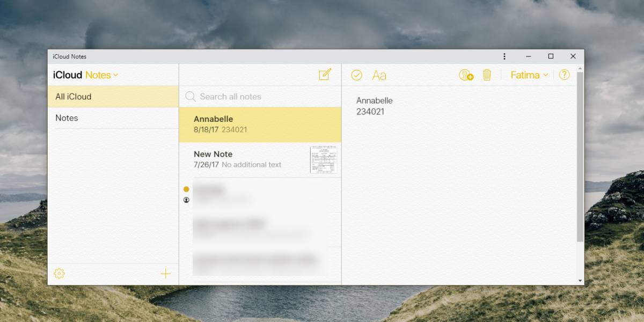Viewport: 644px width, 322px height.
Task: Maximize the iCloud Notes window
Action: click(x=551, y=56)
